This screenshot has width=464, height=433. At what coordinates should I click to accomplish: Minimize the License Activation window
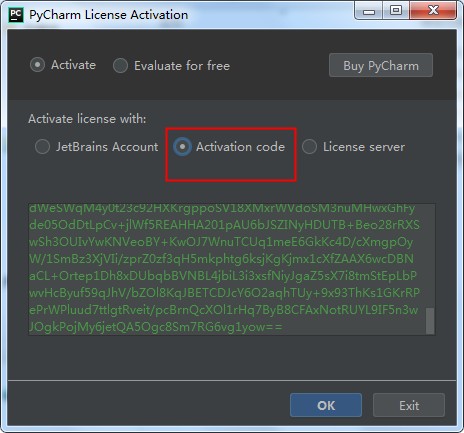(x=369, y=11)
